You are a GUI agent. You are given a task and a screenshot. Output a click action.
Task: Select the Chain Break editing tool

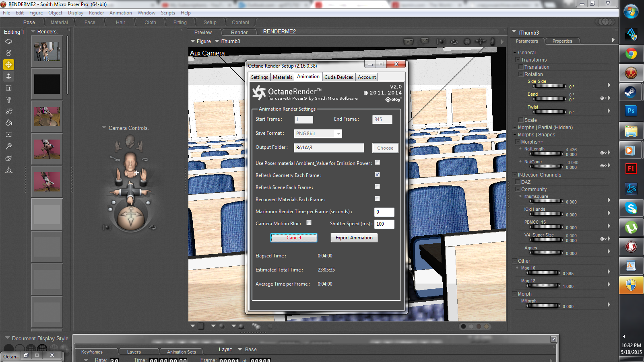tap(8, 111)
